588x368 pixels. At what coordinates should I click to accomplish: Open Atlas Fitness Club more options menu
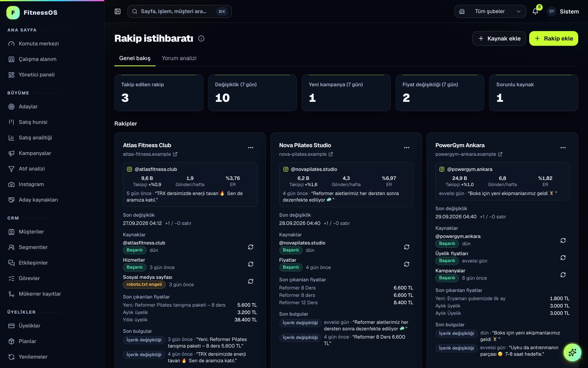[251, 147]
